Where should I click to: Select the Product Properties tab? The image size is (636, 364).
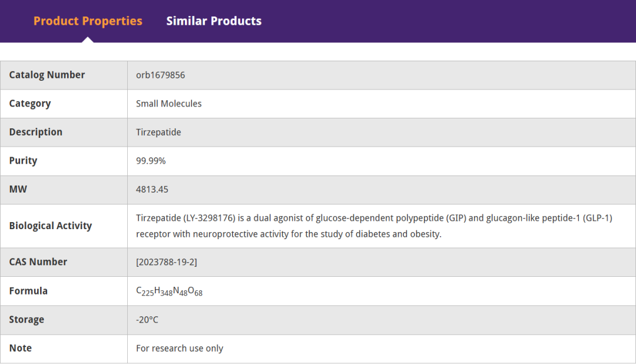(x=88, y=21)
